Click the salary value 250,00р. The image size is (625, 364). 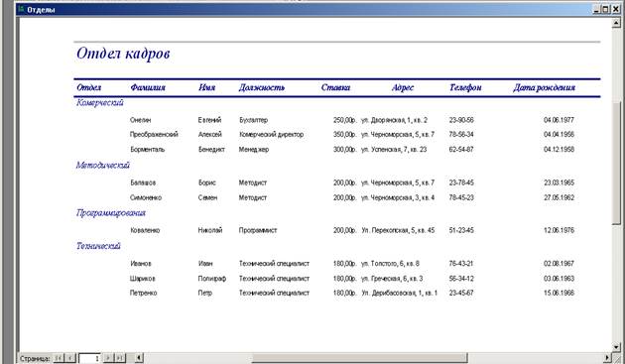pos(345,120)
